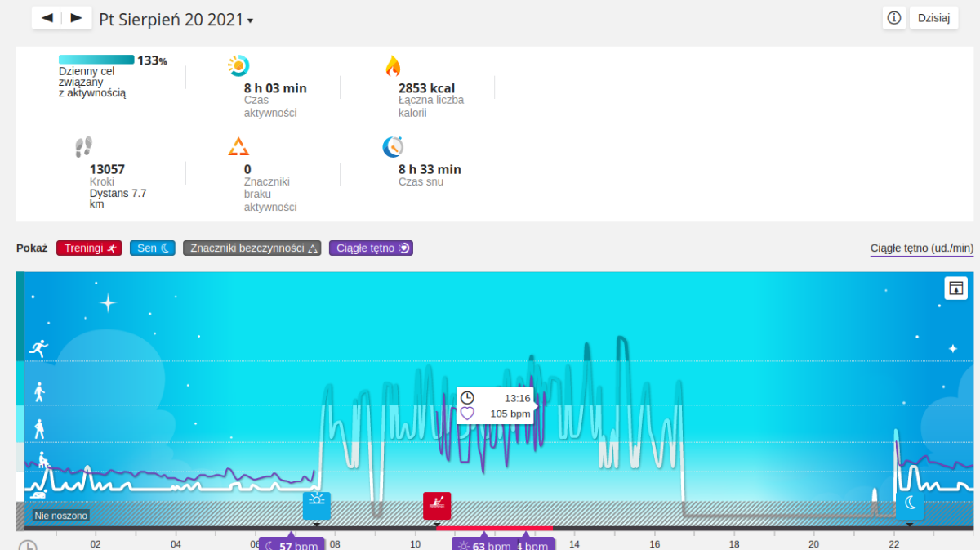The image size is (980, 550).
Task: Click the 63 bpm heart rate marker
Action: tap(483, 544)
